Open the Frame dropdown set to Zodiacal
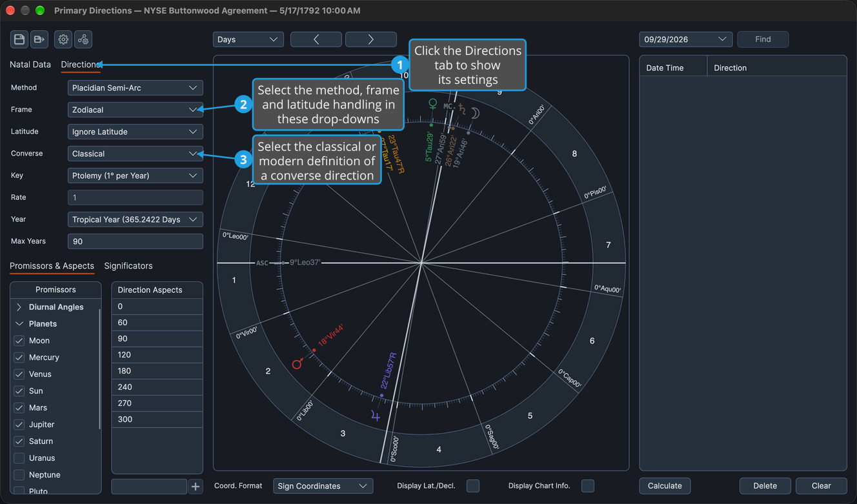The height and width of the screenshot is (504, 857). coord(136,110)
